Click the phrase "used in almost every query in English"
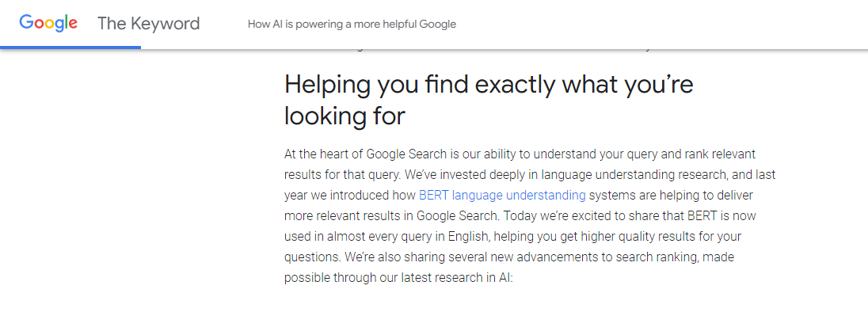 [386, 237]
